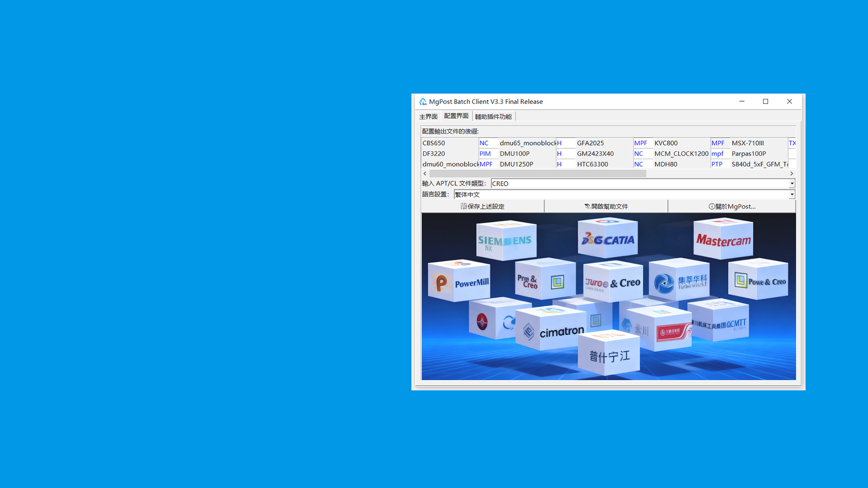
Task: Expand the APT/CL file type dropdown arrow
Action: [x=792, y=183]
